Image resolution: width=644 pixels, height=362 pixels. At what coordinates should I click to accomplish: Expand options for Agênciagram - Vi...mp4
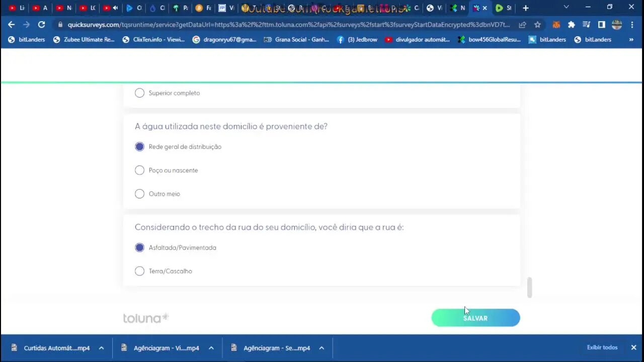click(x=211, y=348)
